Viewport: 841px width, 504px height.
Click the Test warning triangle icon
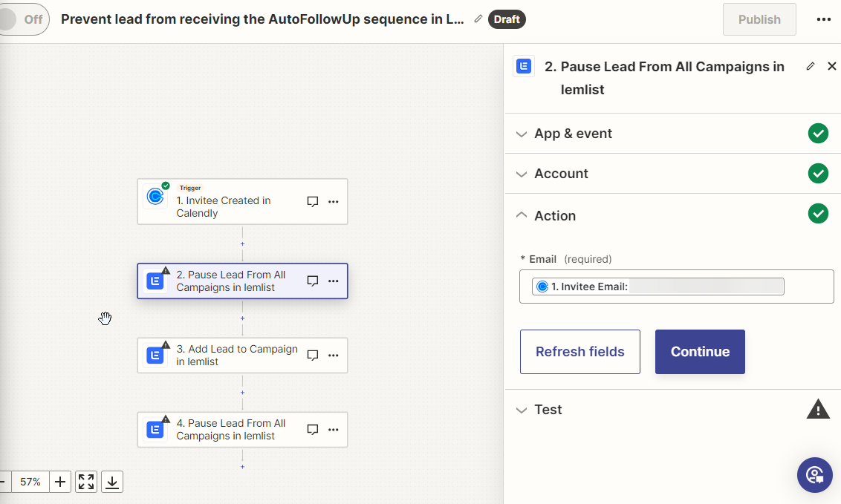click(x=818, y=409)
